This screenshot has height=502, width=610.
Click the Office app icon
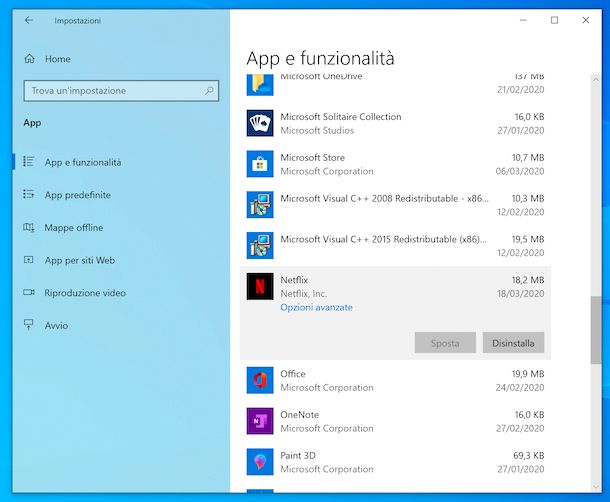260,381
